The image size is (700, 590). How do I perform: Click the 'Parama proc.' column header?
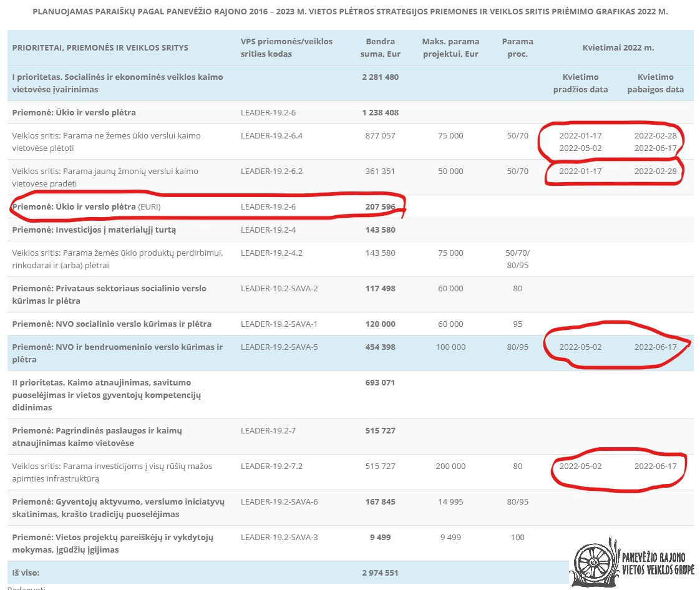[517, 47]
